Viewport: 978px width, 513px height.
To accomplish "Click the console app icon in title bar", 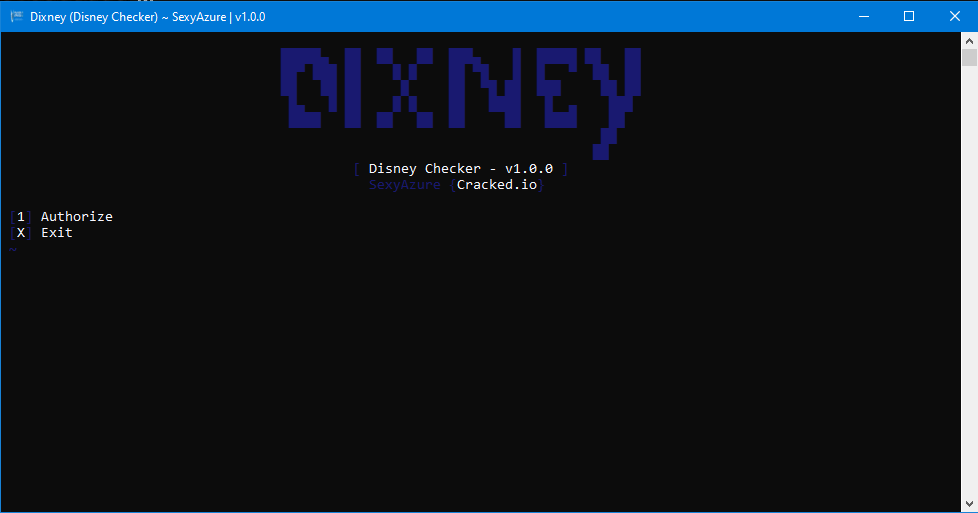I will [17, 16].
